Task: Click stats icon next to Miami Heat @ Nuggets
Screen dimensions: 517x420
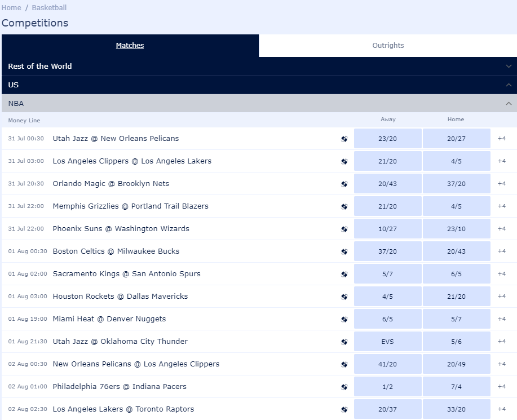Action: [344, 319]
